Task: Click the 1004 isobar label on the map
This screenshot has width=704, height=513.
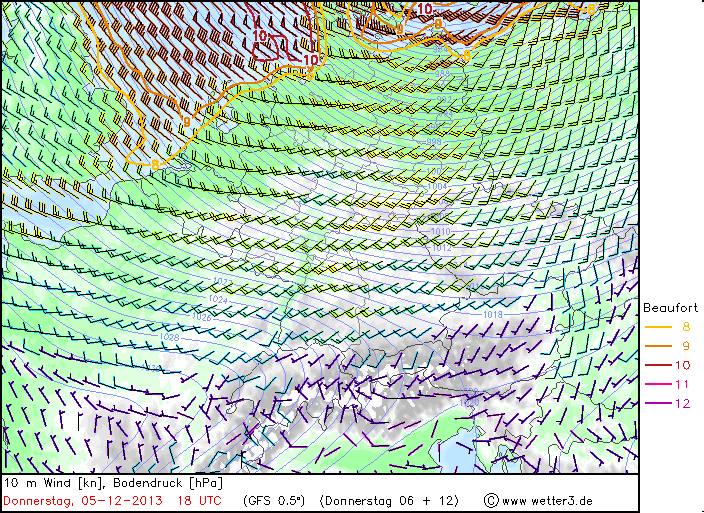Action: click(x=438, y=187)
